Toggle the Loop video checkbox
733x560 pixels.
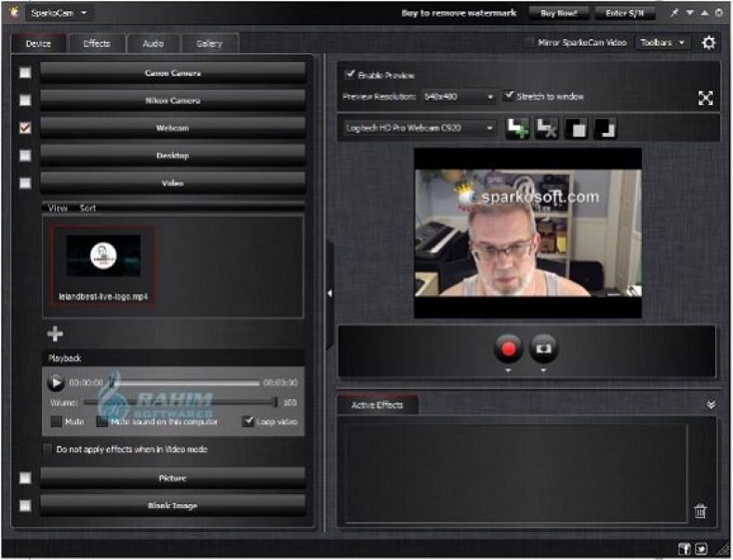pyautogui.click(x=247, y=421)
